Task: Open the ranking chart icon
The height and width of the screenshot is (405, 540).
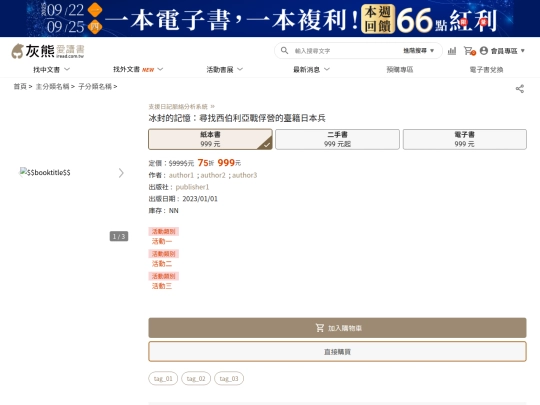Action: (451, 51)
